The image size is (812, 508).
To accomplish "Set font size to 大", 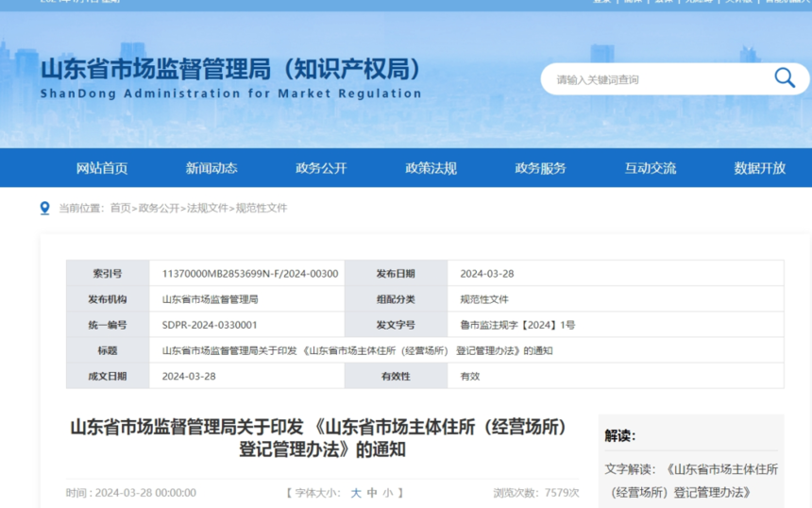I will pos(356,493).
